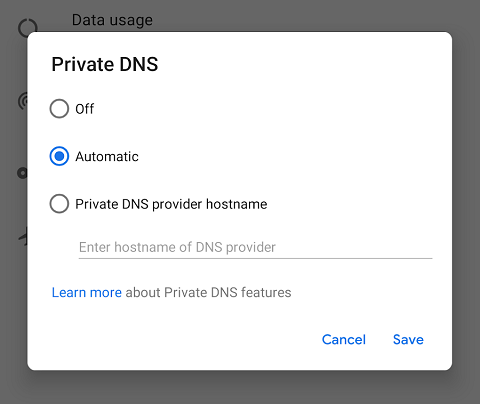Click the airplane mode icon at left edge
Image resolution: width=480 pixels, height=404 pixels.
point(23,236)
